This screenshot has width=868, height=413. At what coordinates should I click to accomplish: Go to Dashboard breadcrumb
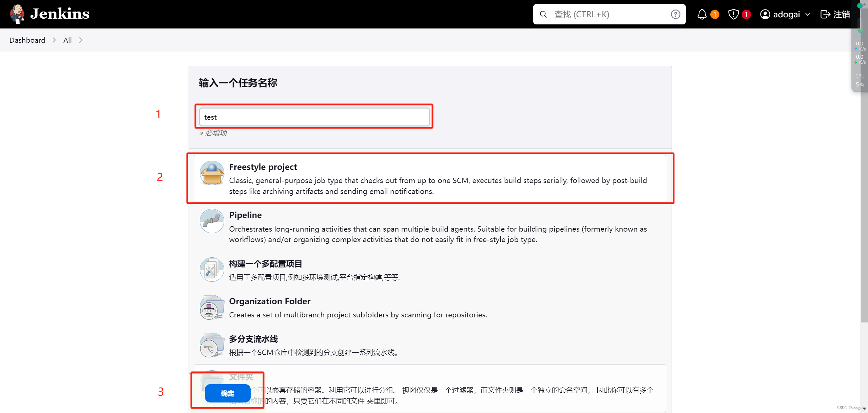coord(27,40)
